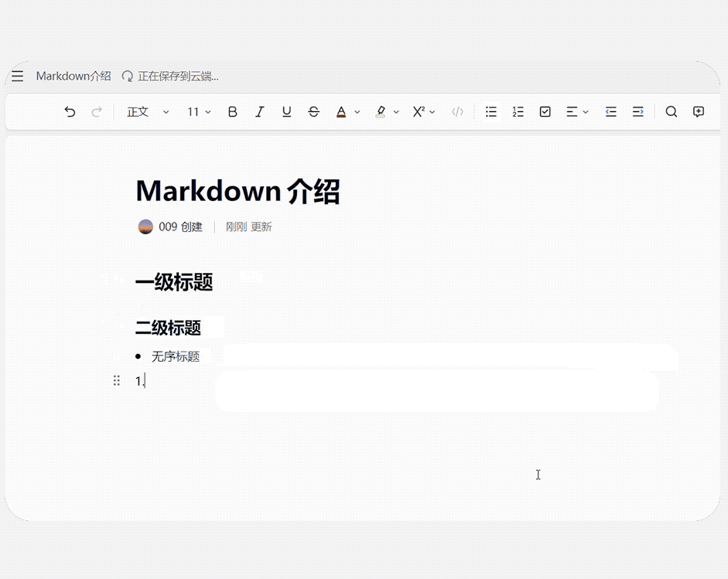The width and height of the screenshot is (728, 579).
Task: Insert an inline code block
Action: click(457, 111)
